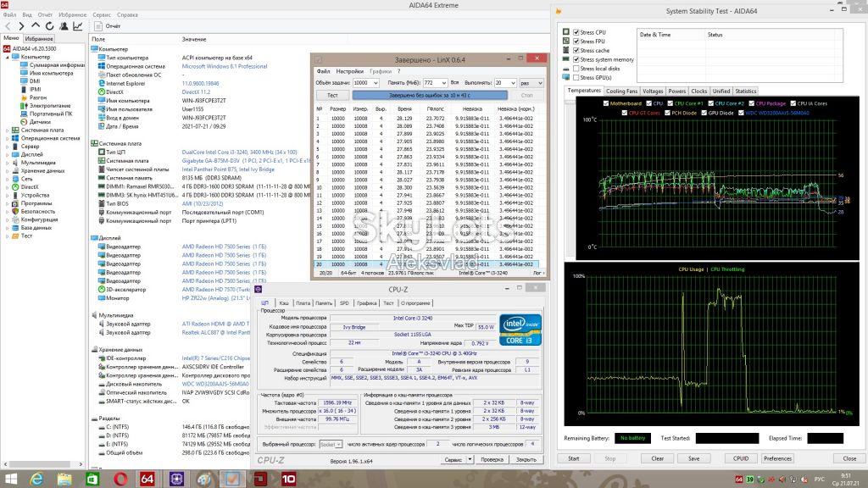This screenshot has height=488, width=868.
Task: Open the LinX Объём задачи dropdown
Action: click(366, 82)
